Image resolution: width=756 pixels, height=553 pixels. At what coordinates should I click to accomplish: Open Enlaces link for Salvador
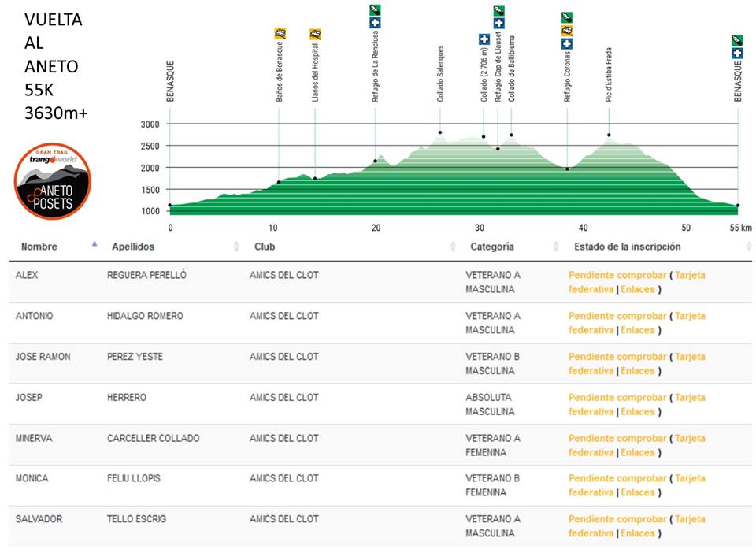(638, 533)
